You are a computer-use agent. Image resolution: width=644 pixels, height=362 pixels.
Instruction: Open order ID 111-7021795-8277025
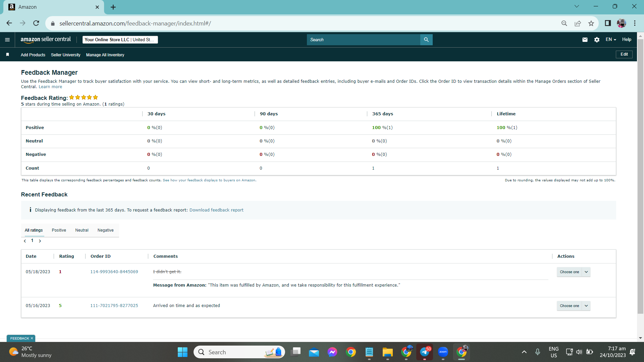114,306
